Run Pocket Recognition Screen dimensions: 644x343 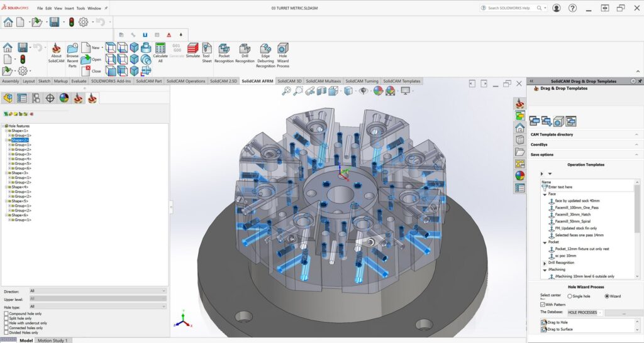[x=224, y=54]
